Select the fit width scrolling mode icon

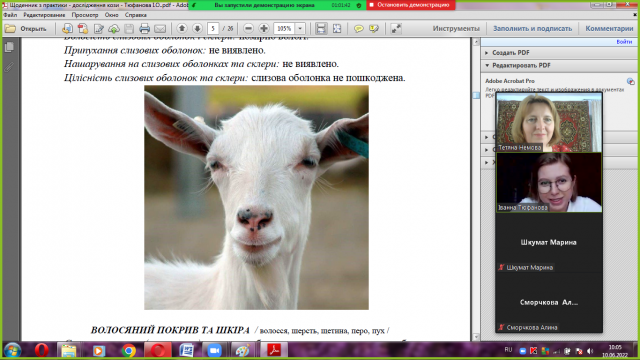(321, 29)
